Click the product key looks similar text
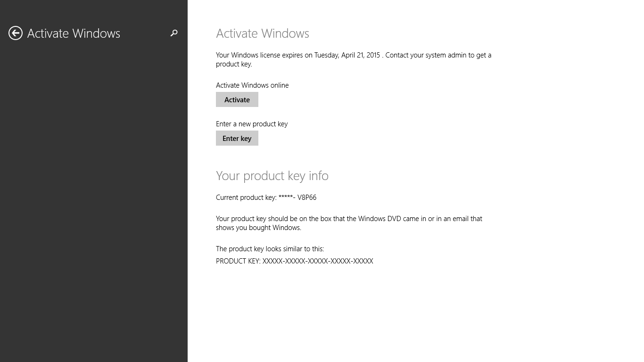The image size is (644, 362). click(270, 249)
